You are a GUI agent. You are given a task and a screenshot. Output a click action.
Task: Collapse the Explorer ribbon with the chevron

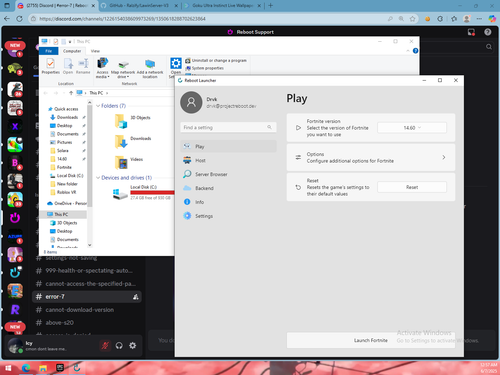(x=408, y=51)
